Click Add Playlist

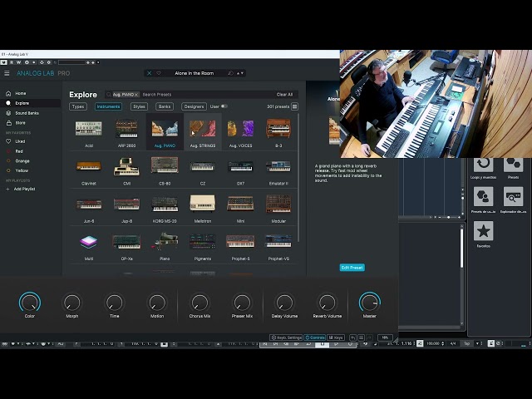click(x=24, y=189)
